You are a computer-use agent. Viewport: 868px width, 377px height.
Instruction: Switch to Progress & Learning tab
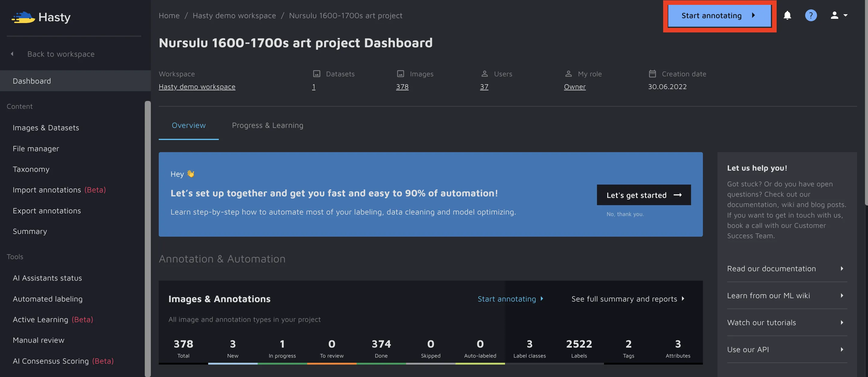(267, 125)
